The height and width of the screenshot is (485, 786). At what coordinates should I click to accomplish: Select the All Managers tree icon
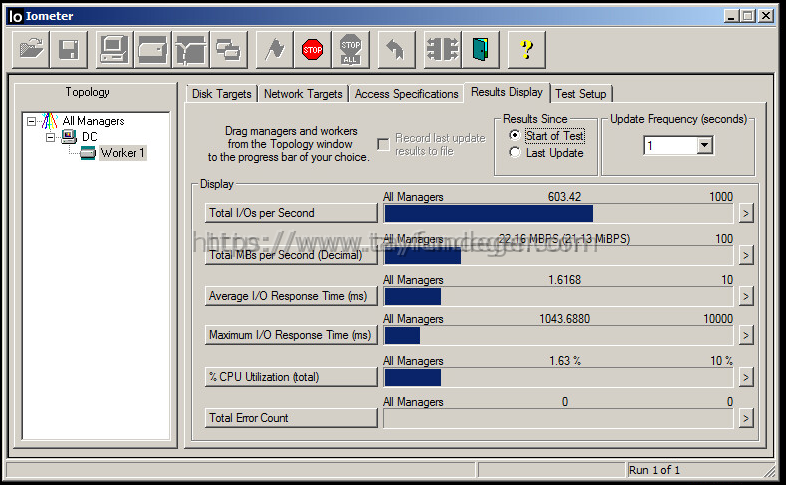point(49,121)
